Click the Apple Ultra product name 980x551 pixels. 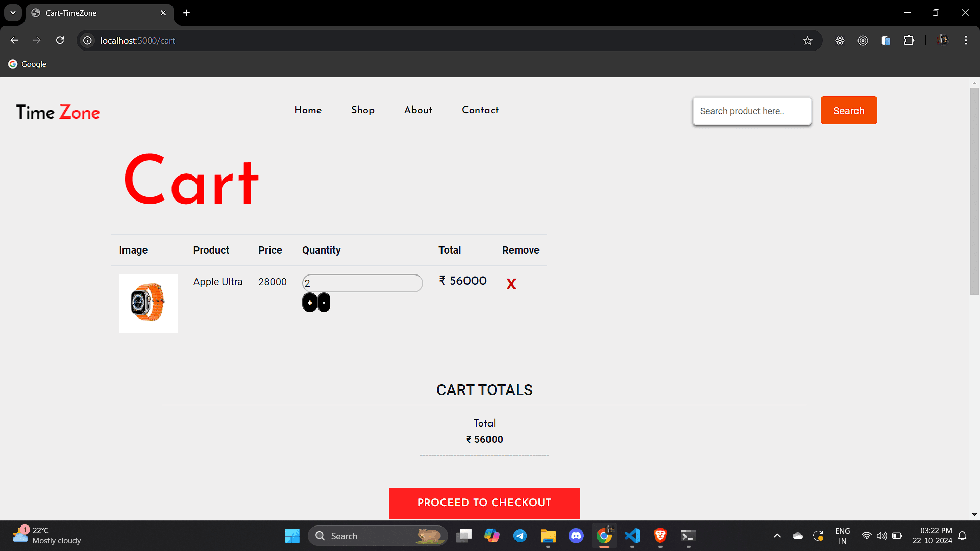click(217, 282)
